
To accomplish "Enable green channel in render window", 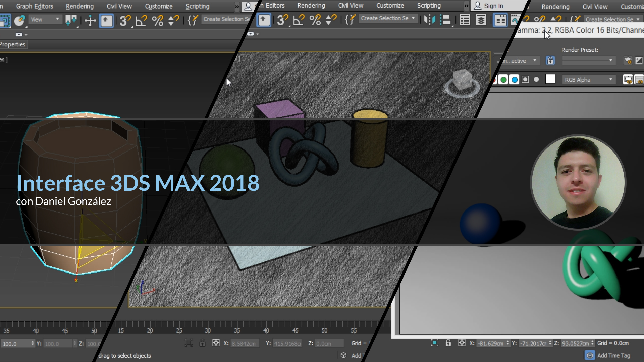I will point(503,80).
